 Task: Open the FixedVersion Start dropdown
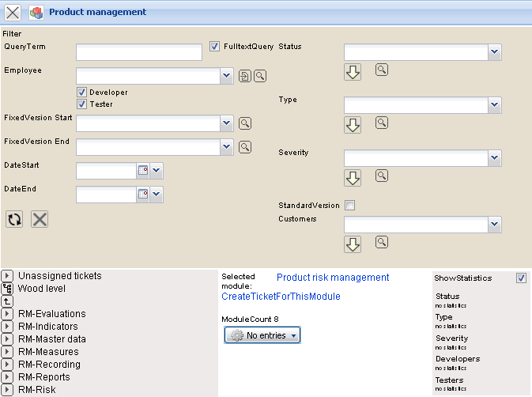pyautogui.click(x=227, y=123)
